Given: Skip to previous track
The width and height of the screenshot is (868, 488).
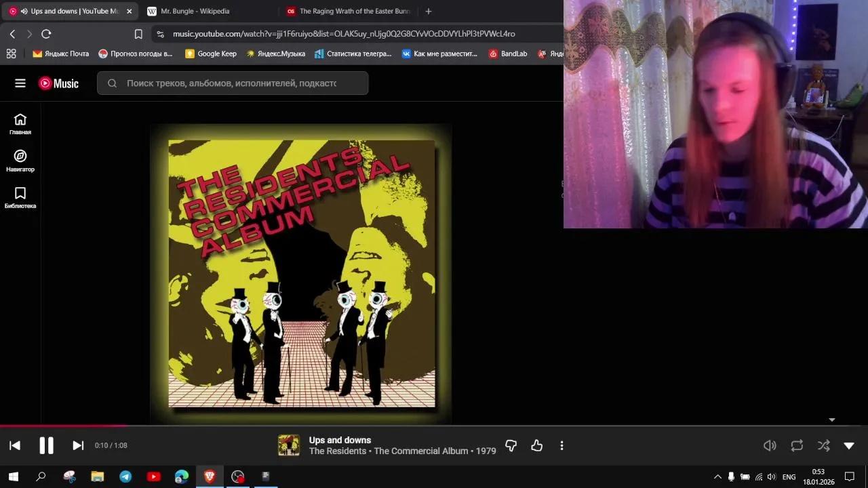Looking at the screenshot, I should [x=15, y=445].
